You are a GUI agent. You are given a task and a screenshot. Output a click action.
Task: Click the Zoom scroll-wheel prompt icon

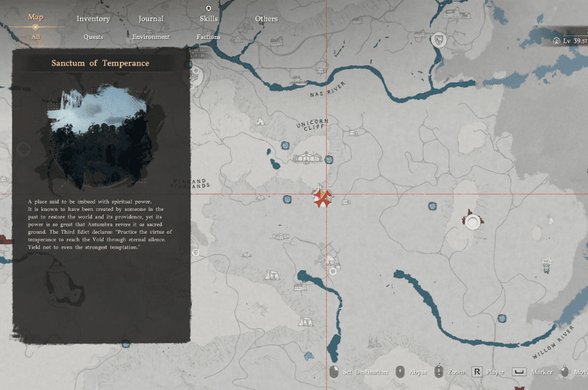pos(439,372)
